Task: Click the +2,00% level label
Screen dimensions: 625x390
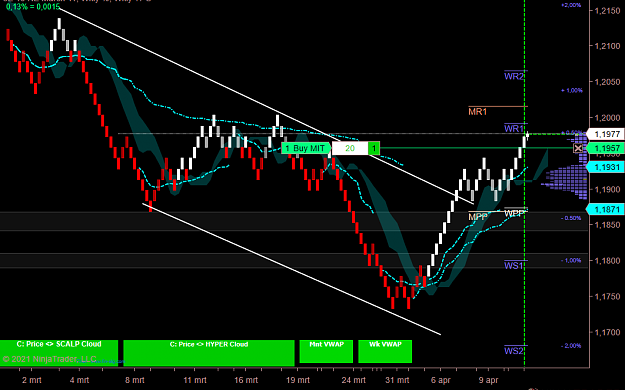Action: point(571,5)
